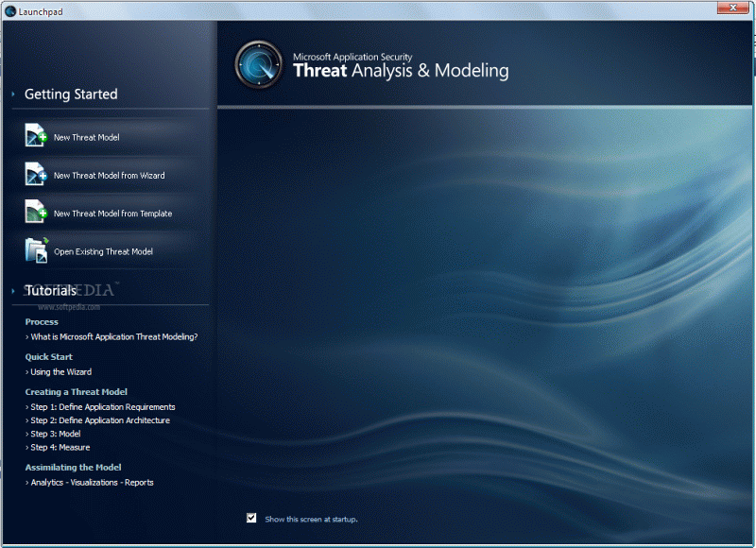Open the Step 3: Model tutorial
The image size is (756, 548).
point(56,434)
